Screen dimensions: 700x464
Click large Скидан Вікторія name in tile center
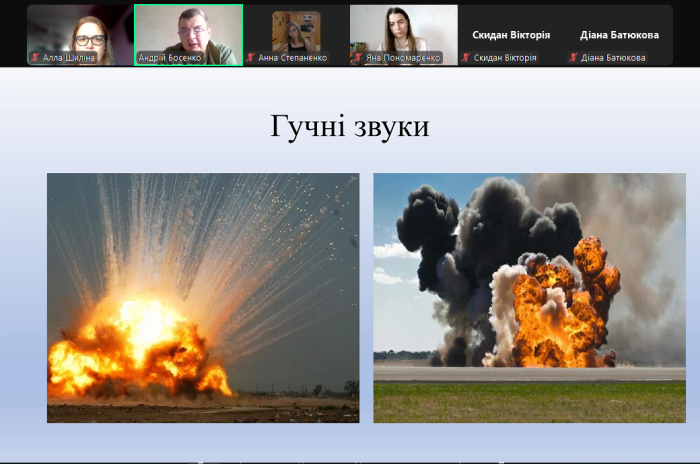(x=511, y=34)
